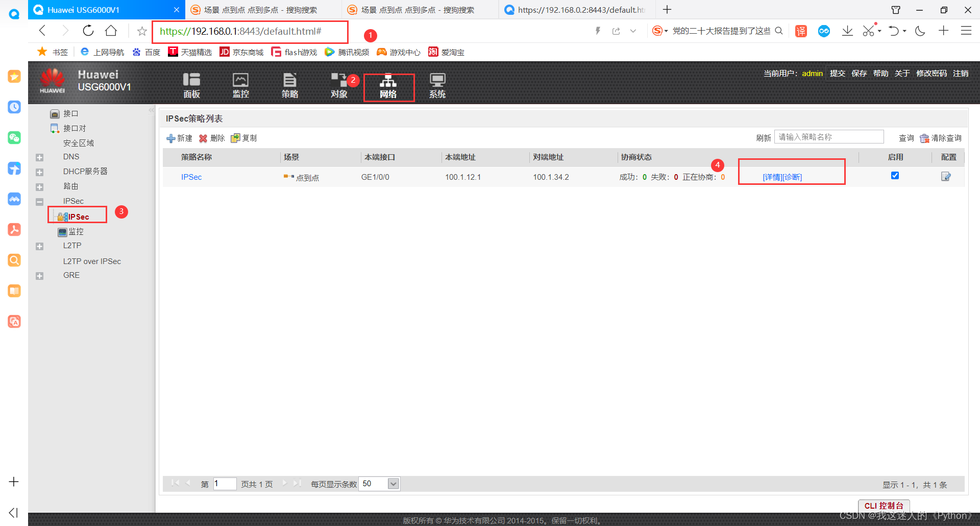Select the 删除 icon in the toolbar
This screenshot has width=980, height=526.
[x=204, y=138]
